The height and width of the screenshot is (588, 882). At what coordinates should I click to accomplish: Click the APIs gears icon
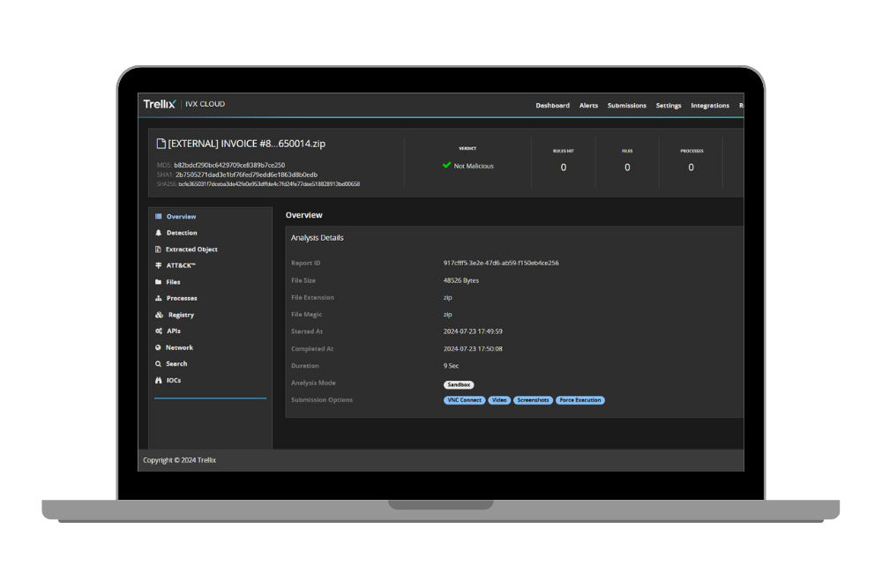click(x=159, y=331)
